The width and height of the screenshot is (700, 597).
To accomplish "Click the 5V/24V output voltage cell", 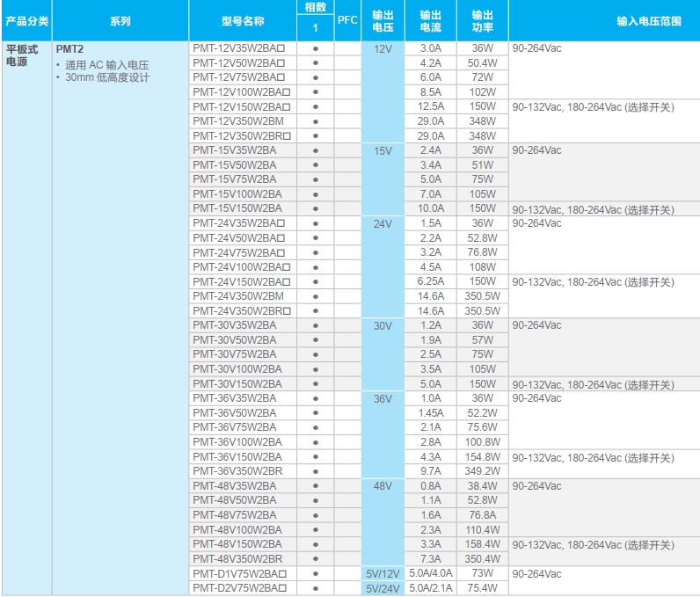I will click(383, 588).
